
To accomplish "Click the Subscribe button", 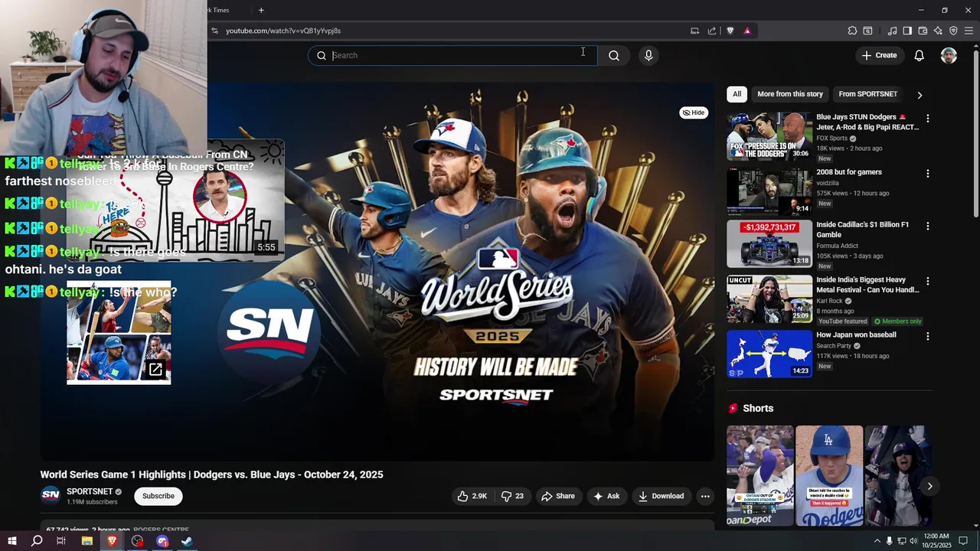I will pyautogui.click(x=158, y=496).
